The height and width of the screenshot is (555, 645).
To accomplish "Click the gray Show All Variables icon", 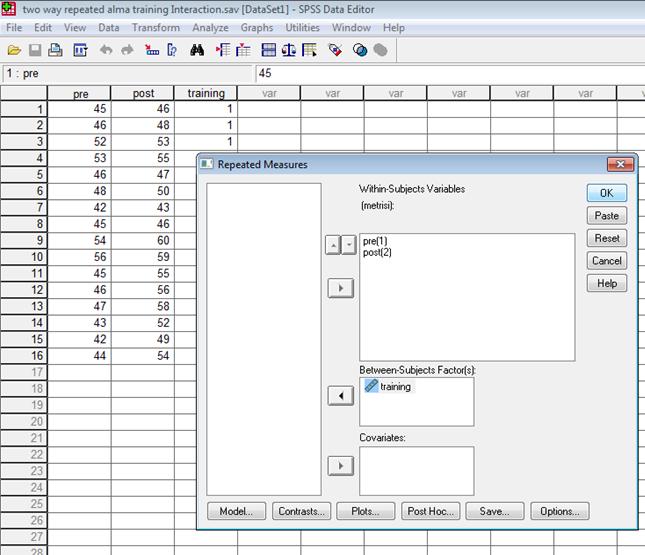I will [381, 50].
